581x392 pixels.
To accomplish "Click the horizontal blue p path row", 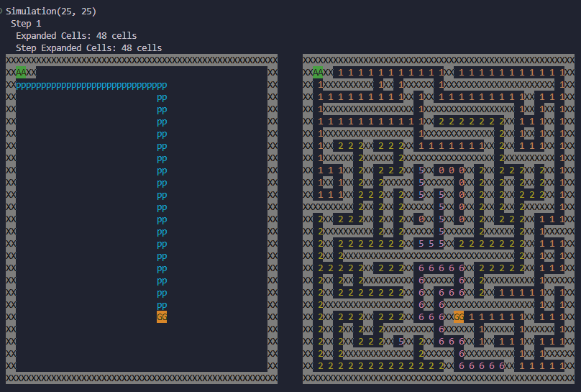I will (x=91, y=85).
